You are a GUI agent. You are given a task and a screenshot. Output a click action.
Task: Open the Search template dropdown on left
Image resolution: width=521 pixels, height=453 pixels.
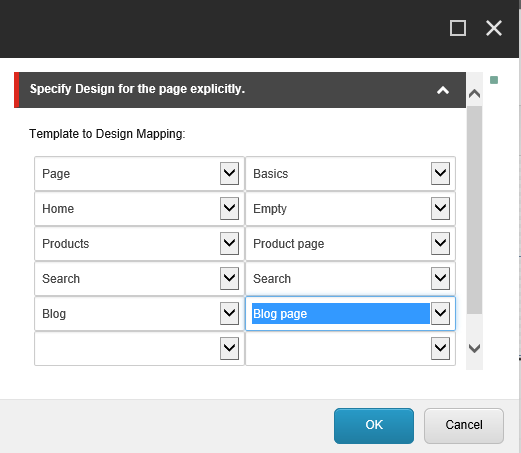click(x=229, y=278)
